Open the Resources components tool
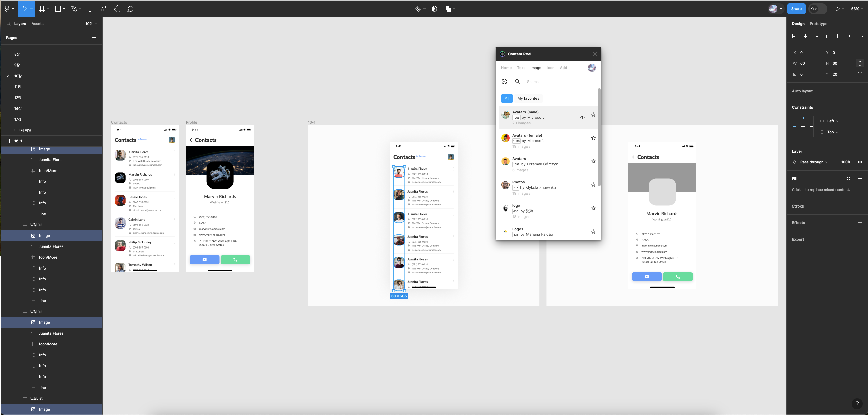Screen dimensions: 868x415 click(x=104, y=9)
